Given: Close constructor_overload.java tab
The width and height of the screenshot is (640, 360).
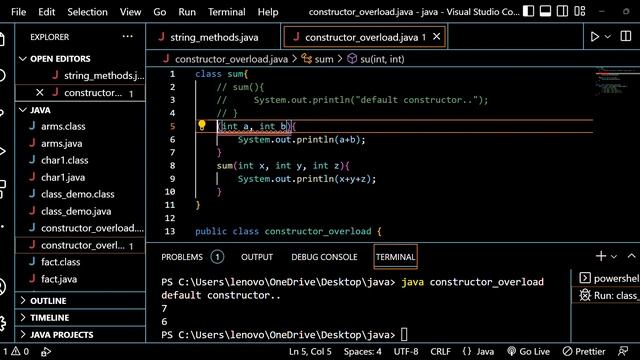Looking at the screenshot, I should [436, 37].
